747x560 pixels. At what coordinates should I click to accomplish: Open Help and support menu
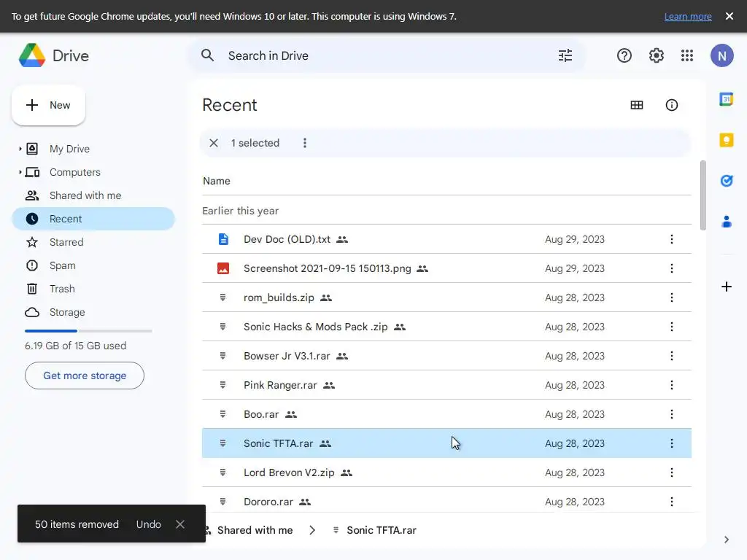click(x=624, y=55)
